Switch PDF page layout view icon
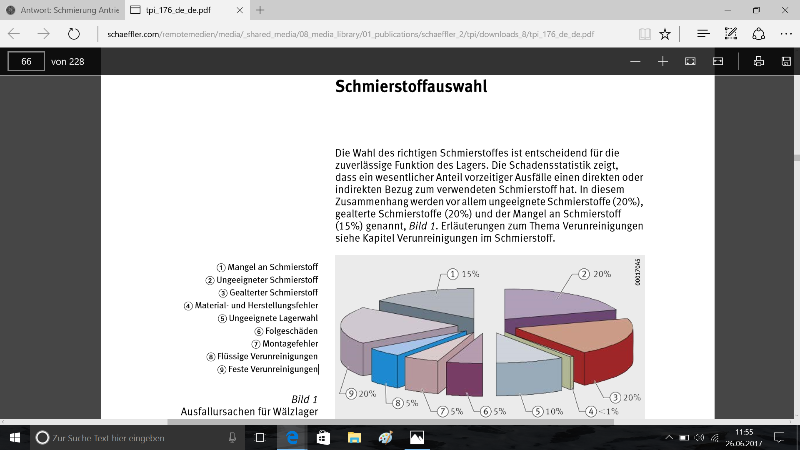 tap(718, 61)
